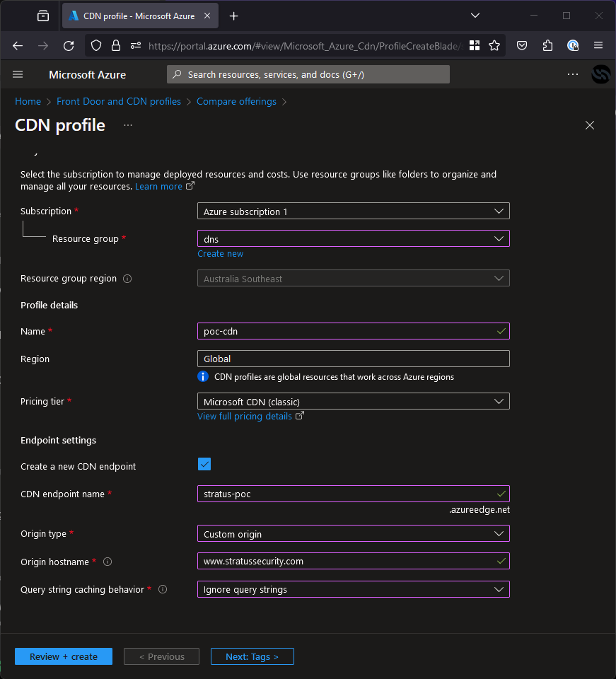This screenshot has width=616, height=679.
Task: Reload the page with the refresh icon
Action: pyautogui.click(x=69, y=45)
